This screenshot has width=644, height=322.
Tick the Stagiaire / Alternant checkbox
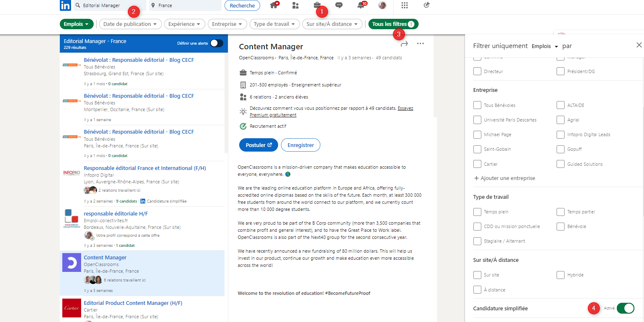(x=477, y=241)
